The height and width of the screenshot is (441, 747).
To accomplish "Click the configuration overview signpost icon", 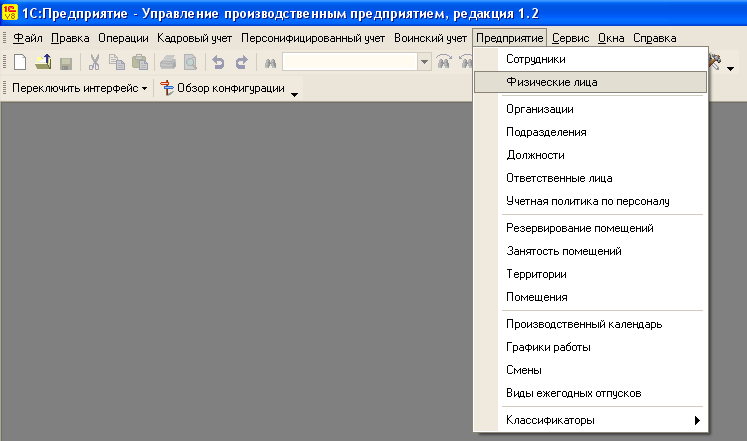I will (167, 88).
